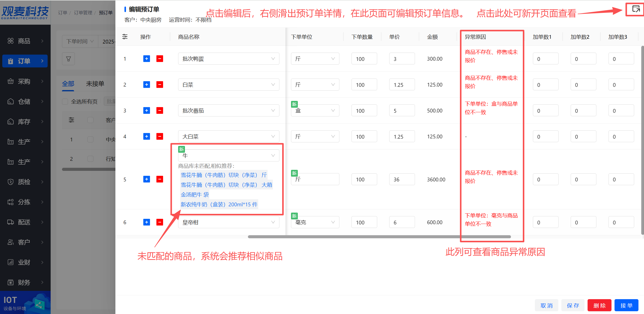Image resolution: width=644 pixels, height=314 pixels.
Task: Click the plus icon on row 6
Action: (146, 222)
